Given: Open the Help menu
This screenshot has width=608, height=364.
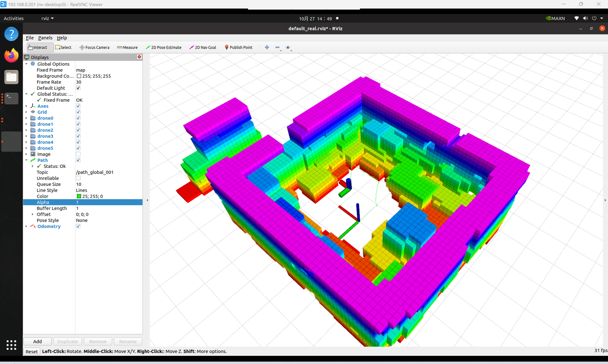Looking at the screenshot, I should pyautogui.click(x=62, y=38).
